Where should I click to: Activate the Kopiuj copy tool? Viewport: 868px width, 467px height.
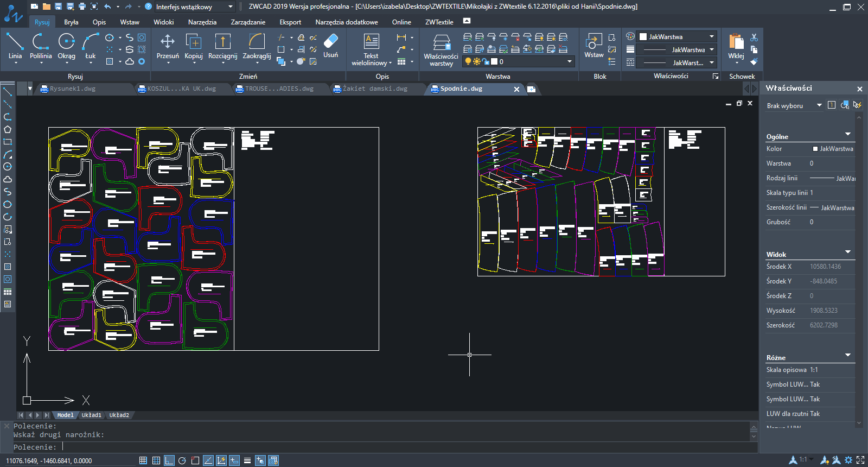click(x=194, y=46)
